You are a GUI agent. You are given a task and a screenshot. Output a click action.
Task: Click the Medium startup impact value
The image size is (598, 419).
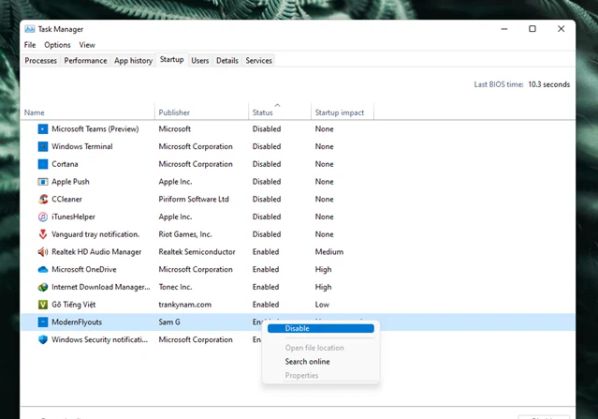[x=329, y=252]
